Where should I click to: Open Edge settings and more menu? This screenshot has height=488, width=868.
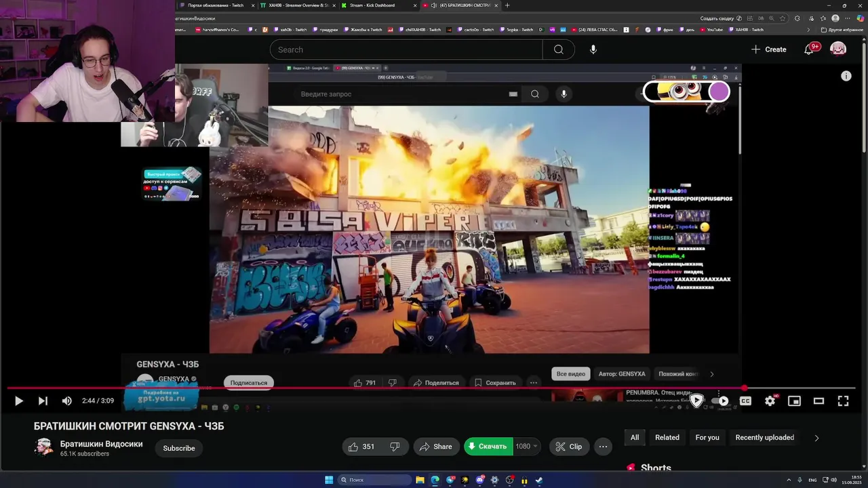tap(848, 18)
